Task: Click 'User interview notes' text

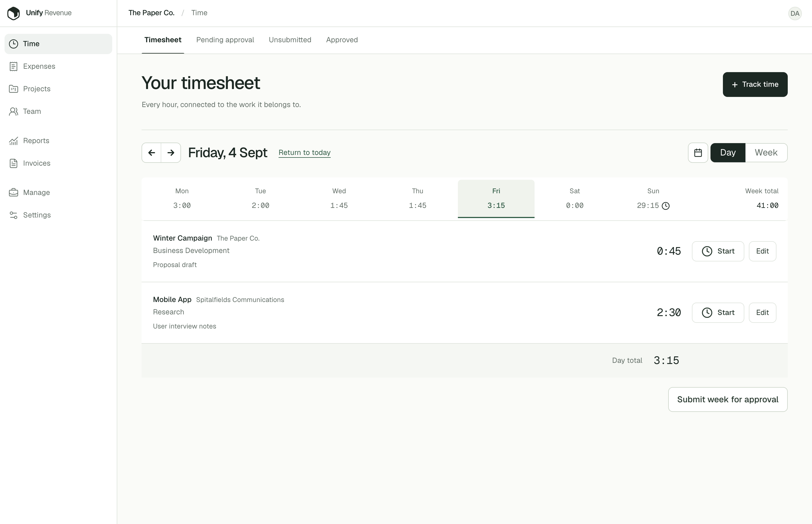Action: (184, 326)
